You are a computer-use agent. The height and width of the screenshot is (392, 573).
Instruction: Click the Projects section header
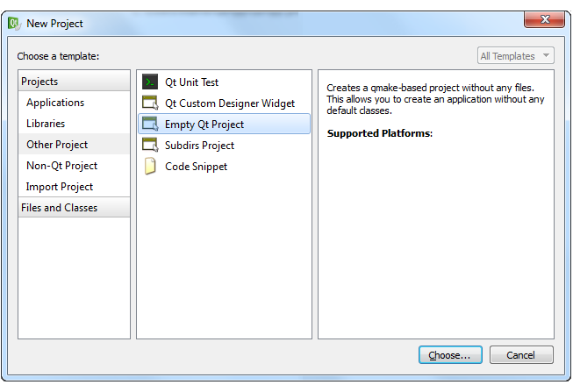pos(39,82)
